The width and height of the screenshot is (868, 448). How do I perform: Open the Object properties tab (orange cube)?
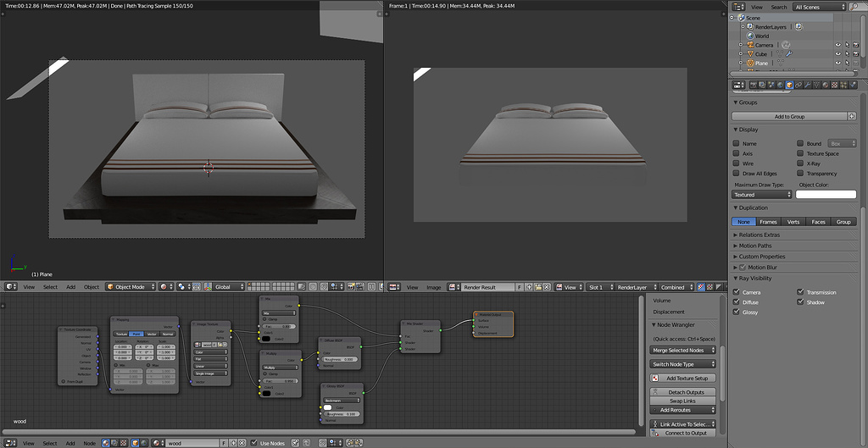pos(789,85)
